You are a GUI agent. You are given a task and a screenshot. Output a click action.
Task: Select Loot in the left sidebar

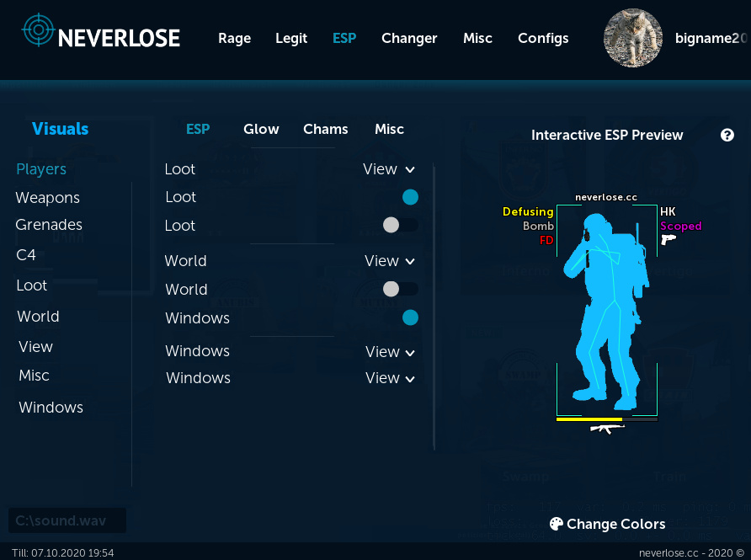click(x=32, y=285)
